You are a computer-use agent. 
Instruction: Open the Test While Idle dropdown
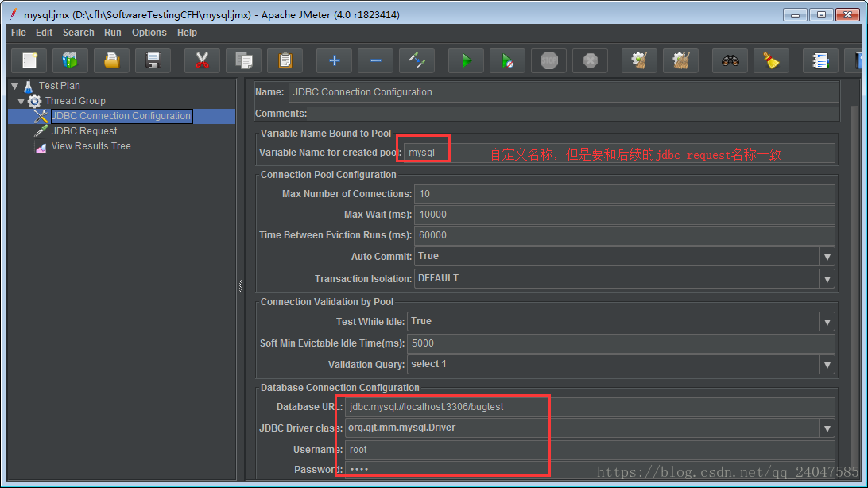pos(827,322)
